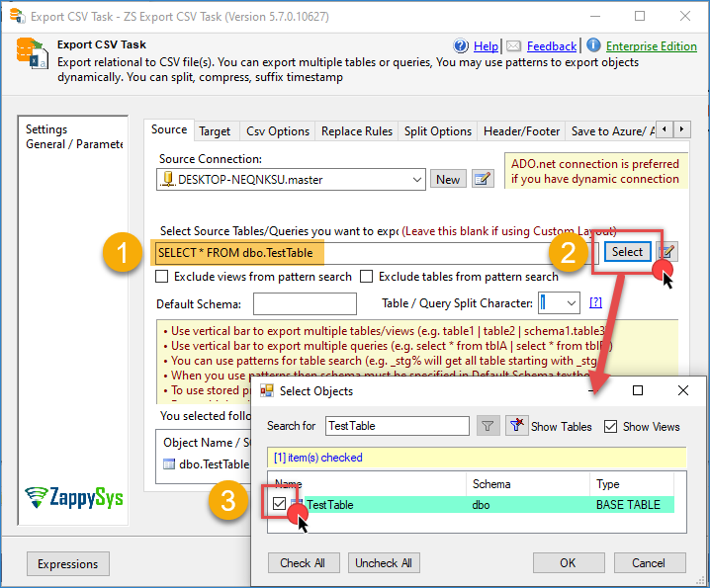Click the Help link
The image size is (710, 588).
(486, 46)
